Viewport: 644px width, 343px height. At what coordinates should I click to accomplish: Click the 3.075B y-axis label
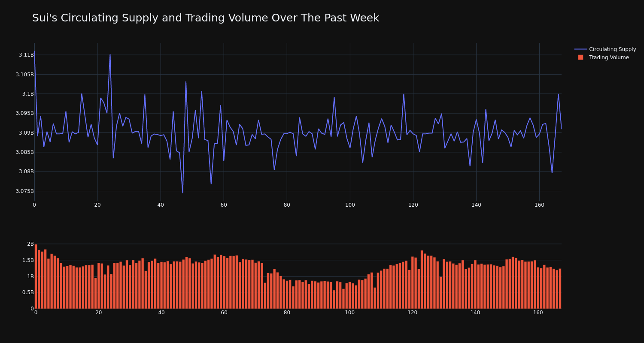[x=24, y=191]
